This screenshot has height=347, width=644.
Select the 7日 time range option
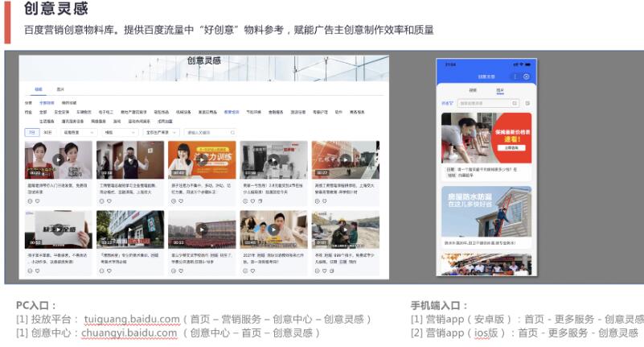(x=32, y=132)
